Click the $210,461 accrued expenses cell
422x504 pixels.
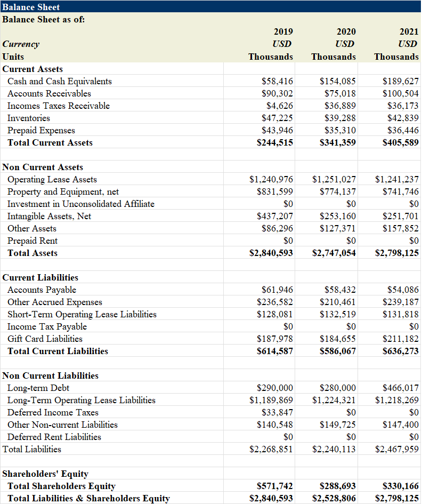coord(337,302)
